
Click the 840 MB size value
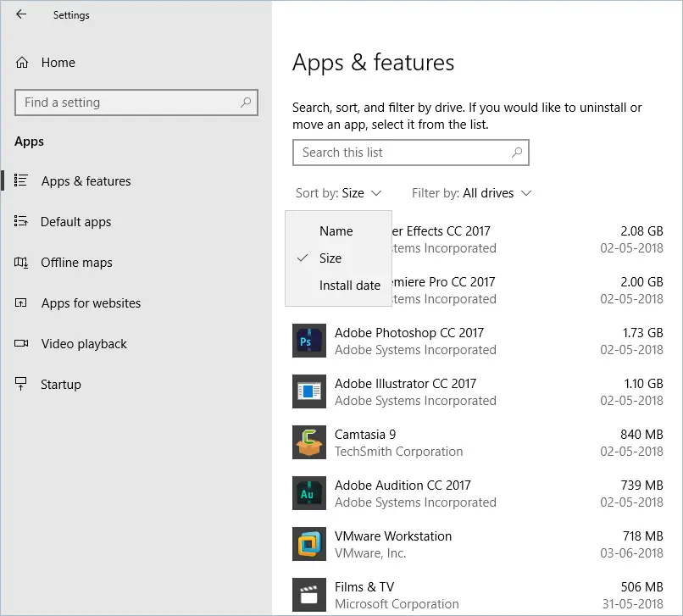pos(641,435)
